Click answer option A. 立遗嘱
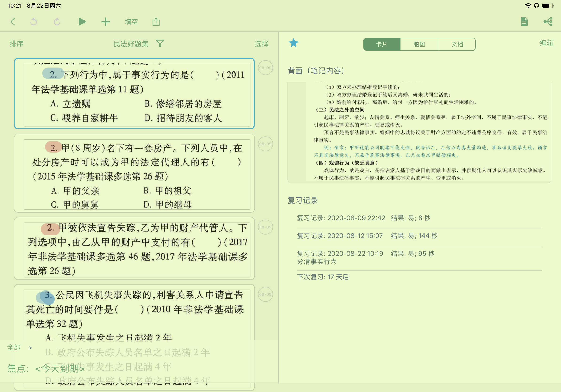Screen dimensions: 561x392 [x=70, y=104]
